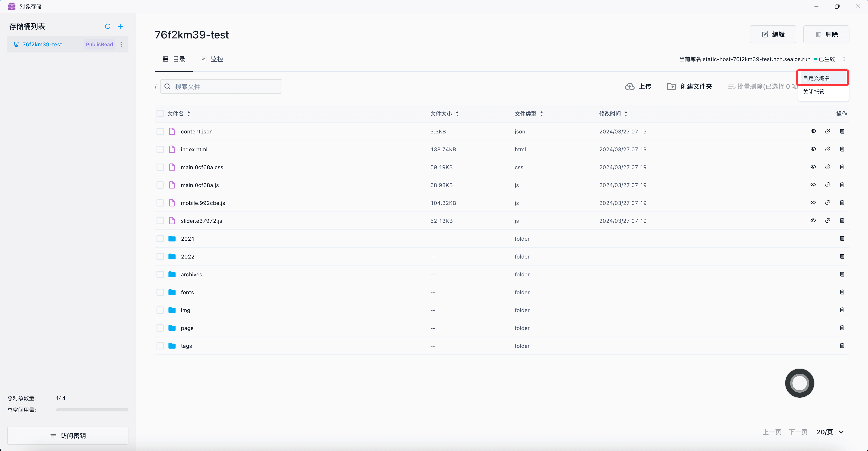Screen dimensions: 868x451
Task: Copy link for slider.e37972.js
Action: pos(828,221)
